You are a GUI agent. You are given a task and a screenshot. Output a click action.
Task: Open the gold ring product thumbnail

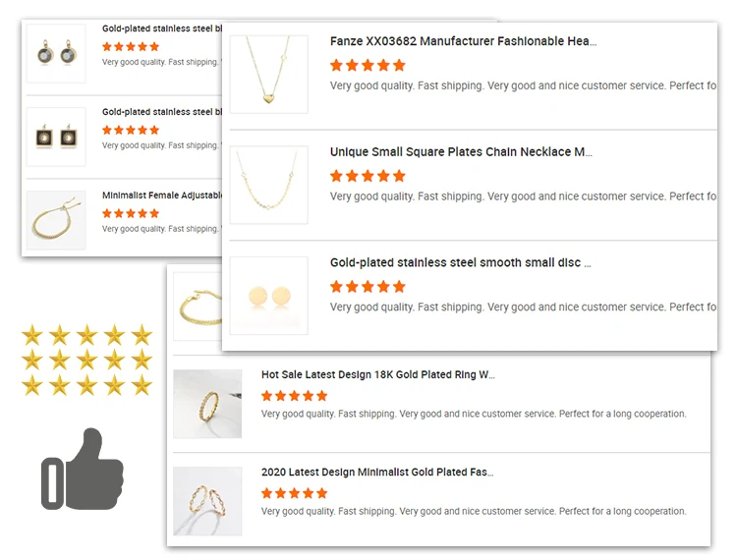[207, 404]
